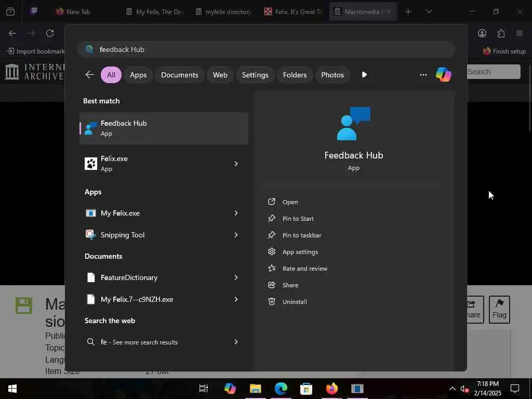Open the Firefox list all tabs dropdown
The width and height of the screenshot is (532, 399).
(429, 11)
